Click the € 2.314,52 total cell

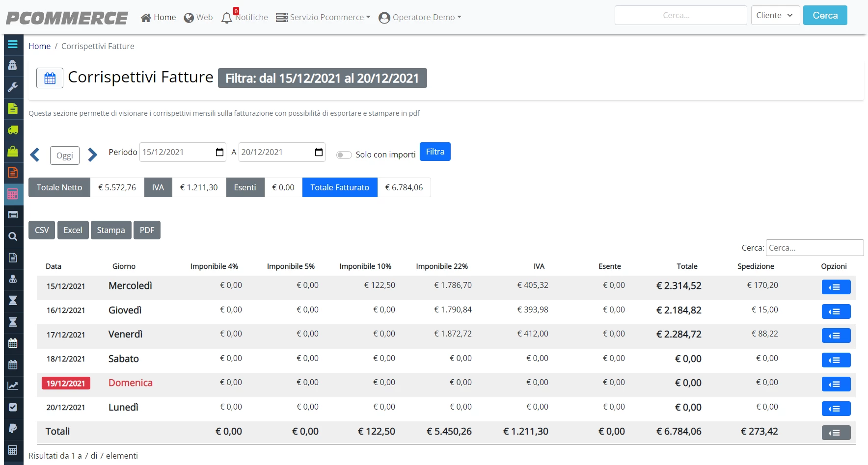(x=678, y=285)
